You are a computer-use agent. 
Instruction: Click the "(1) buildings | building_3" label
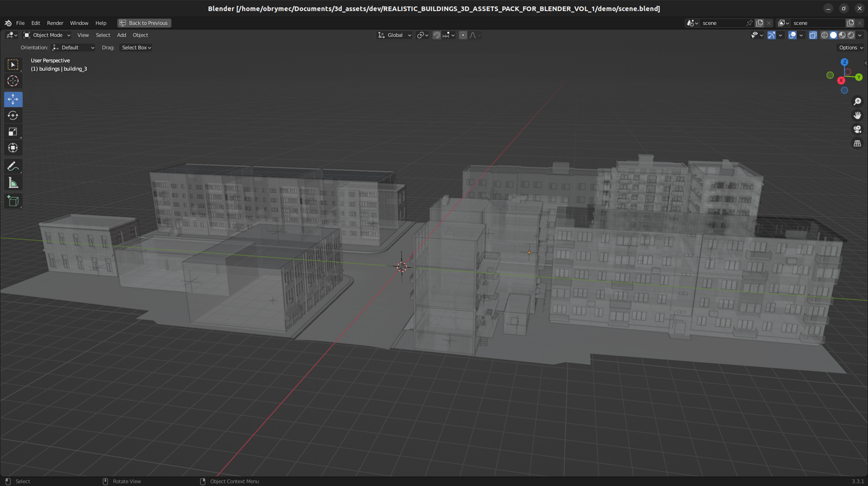coord(59,69)
